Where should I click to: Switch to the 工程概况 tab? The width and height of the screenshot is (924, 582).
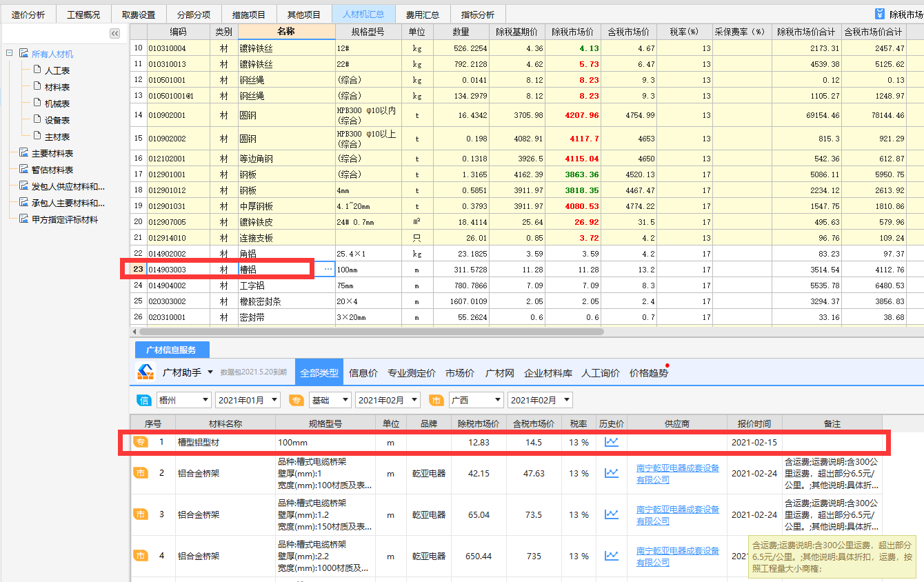83,14
